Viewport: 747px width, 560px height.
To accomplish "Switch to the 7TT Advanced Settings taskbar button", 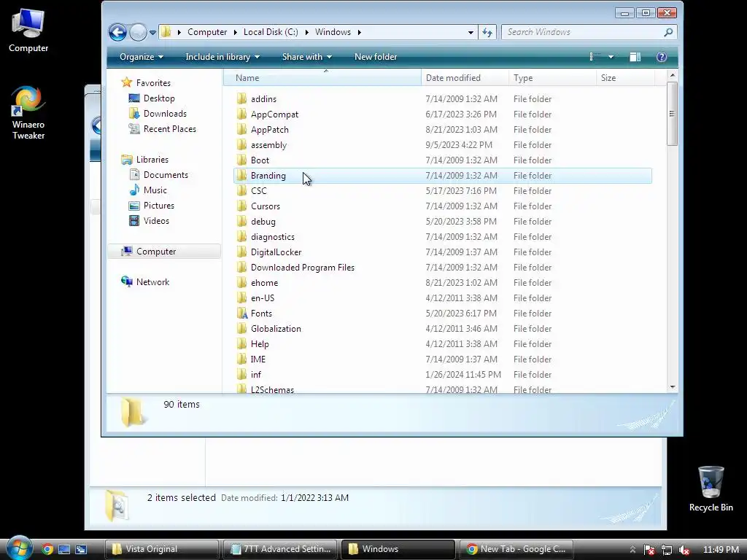I will [x=280, y=549].
